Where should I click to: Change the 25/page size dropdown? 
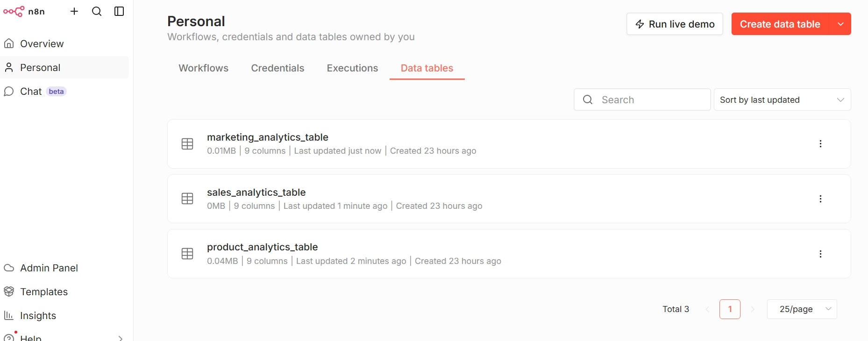pos(802,309)
